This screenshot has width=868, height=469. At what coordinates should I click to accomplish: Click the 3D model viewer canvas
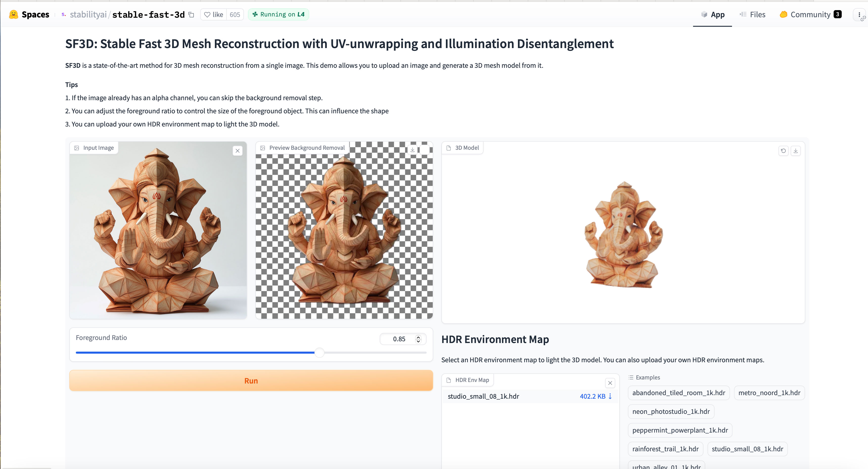tap(623, 233)
